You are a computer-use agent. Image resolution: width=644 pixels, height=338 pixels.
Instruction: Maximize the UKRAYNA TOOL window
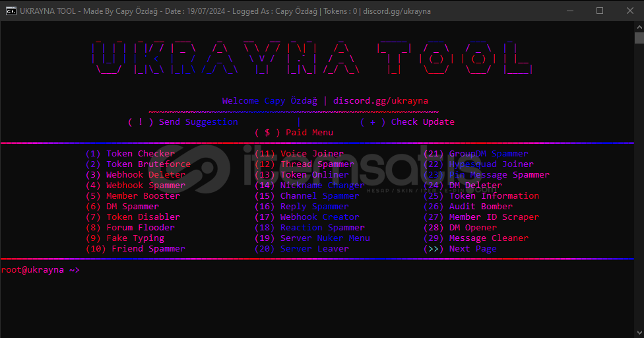click(x=600, y=11)
